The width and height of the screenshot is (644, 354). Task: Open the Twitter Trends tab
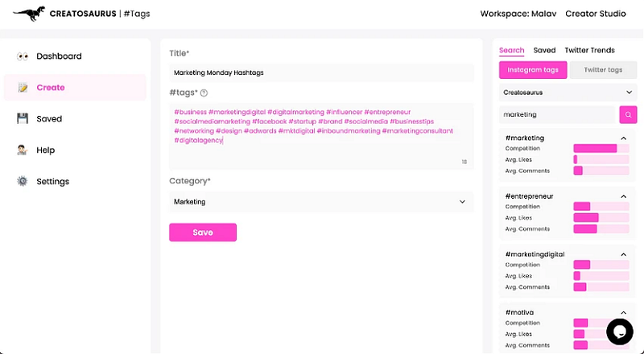[x=589, y=50]
